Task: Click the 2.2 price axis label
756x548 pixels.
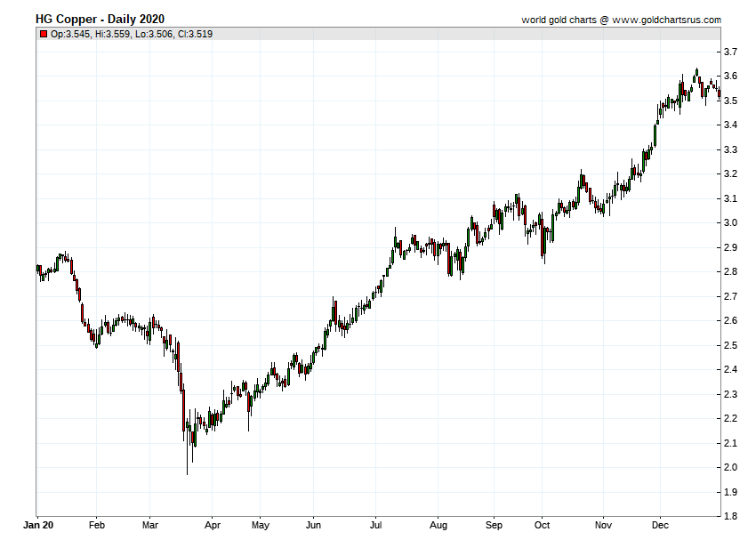Action: coord(730,418)
